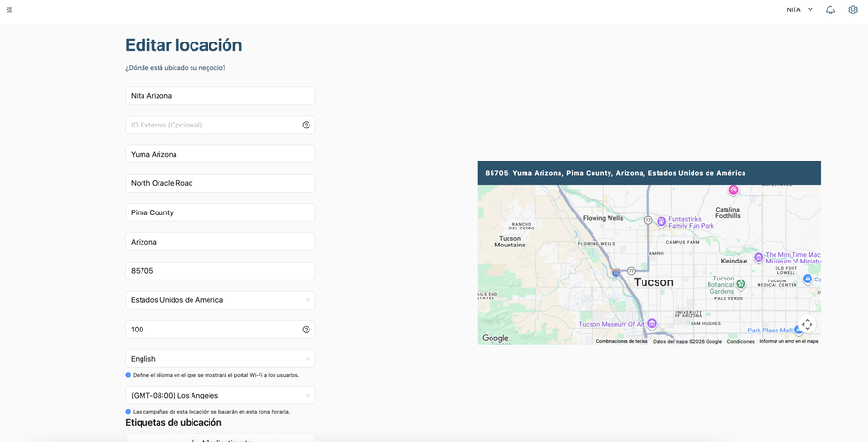Open Condiciones link on the map
This screenshot has width=868, height=442.
tap(741, 341)
